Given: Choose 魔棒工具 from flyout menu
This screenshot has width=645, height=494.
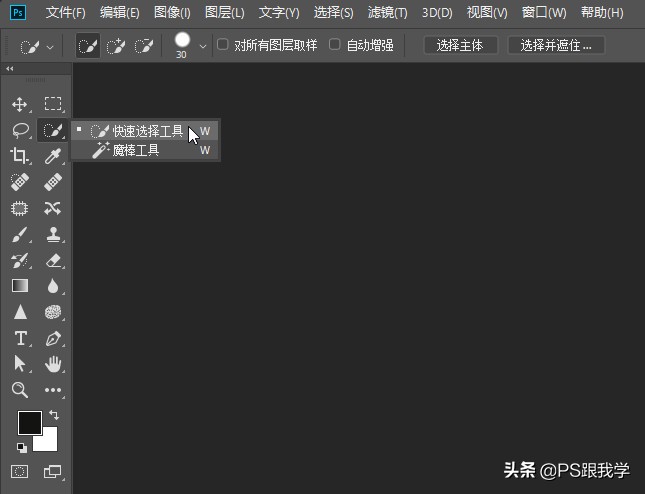Looking at the screenshot, I should pos(145,150).
